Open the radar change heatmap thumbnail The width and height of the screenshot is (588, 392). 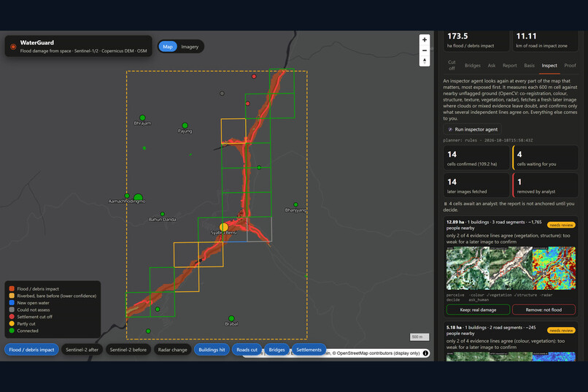pos(554,268)
